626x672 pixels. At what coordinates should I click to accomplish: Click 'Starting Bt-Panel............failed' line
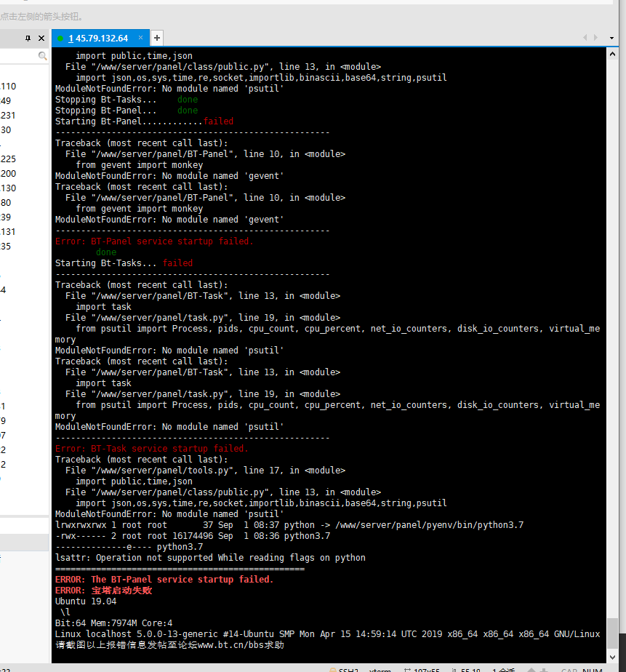click(144, 121)
